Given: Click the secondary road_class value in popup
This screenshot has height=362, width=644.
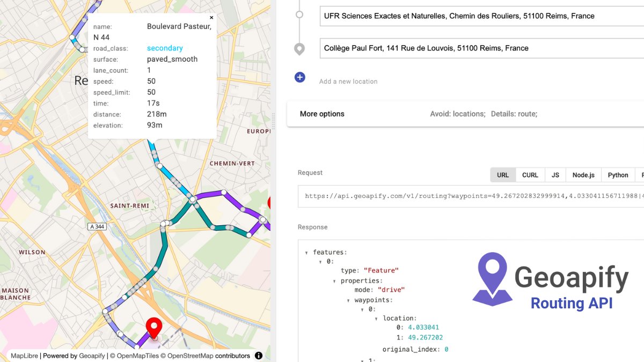Looking at the screenshot, I should click(x=165, y=48).
